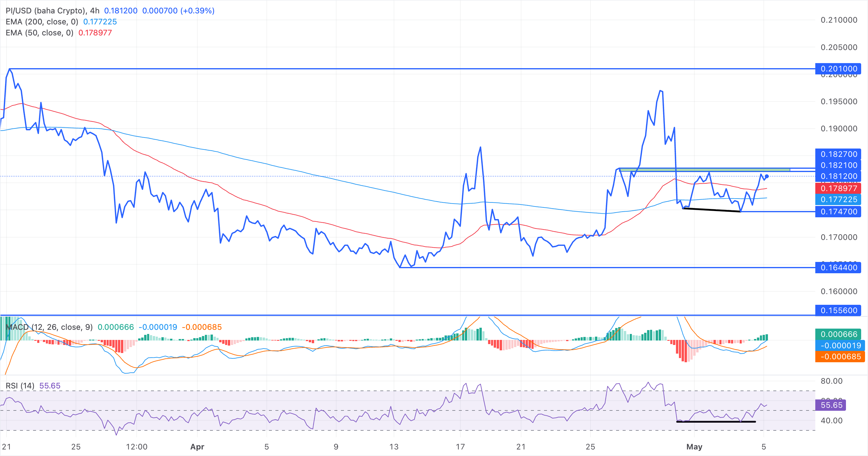Click the 0.174700 support price label
The height and width of the screenshot is (456, 868).
coord(838,212)
